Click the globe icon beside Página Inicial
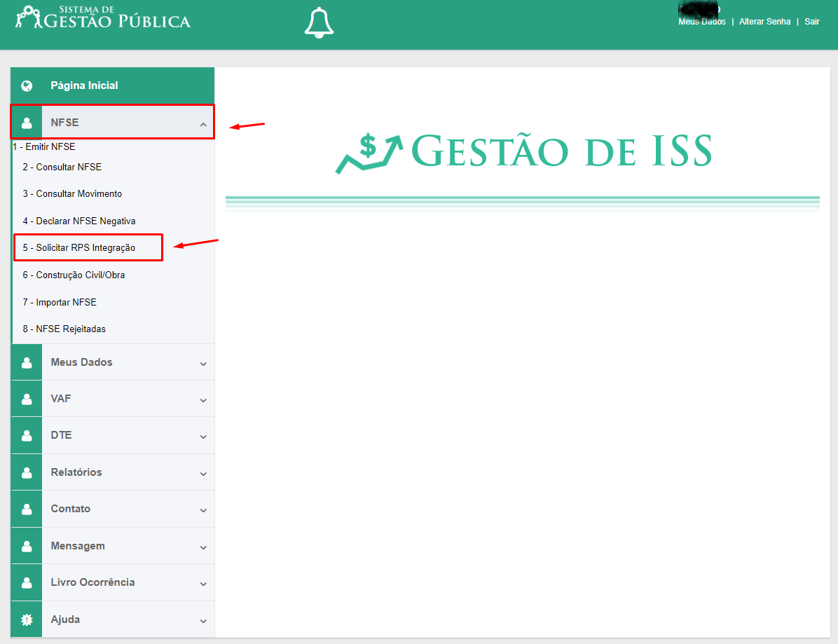Screen dimensions: 838x644 [x=26, y=85]
